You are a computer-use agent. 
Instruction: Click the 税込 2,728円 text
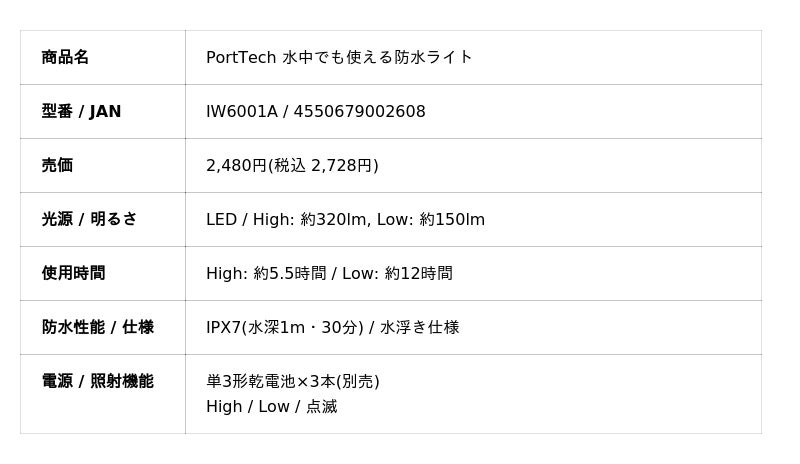coord(324,165)
